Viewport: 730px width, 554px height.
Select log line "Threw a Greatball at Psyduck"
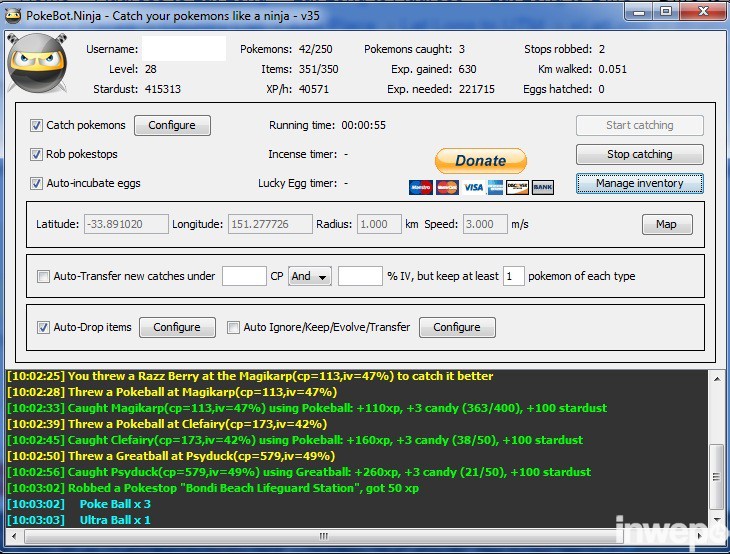[171, 456]
